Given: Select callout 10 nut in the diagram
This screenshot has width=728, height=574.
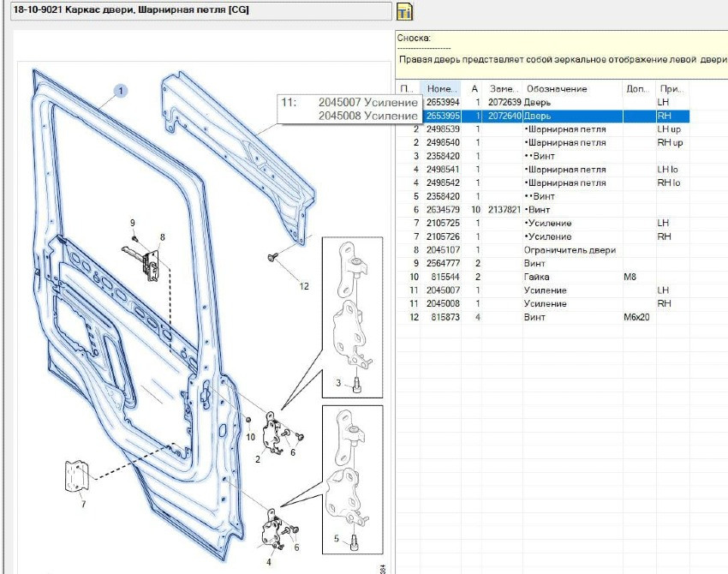Looking at the screenshot, I should (x=251, y=437).
